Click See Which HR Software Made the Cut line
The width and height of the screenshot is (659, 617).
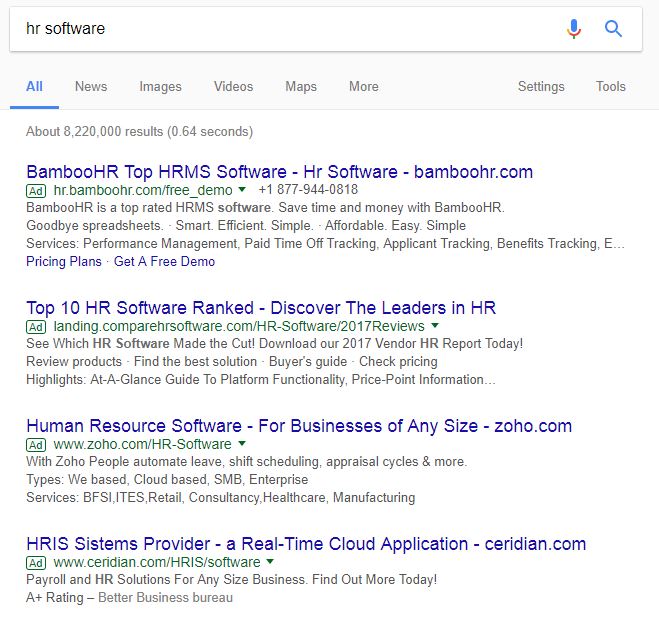(274, 343)
